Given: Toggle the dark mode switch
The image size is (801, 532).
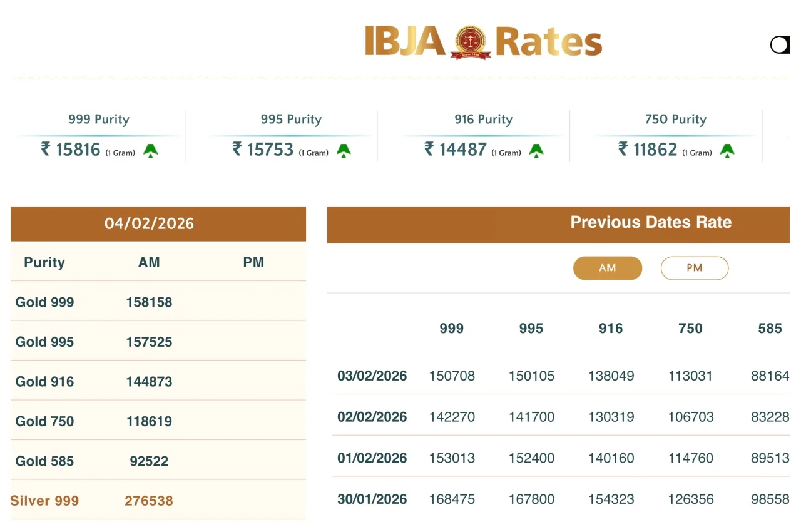Looking at the screenshot, I should pyautogui.click(x=780, y=45).
